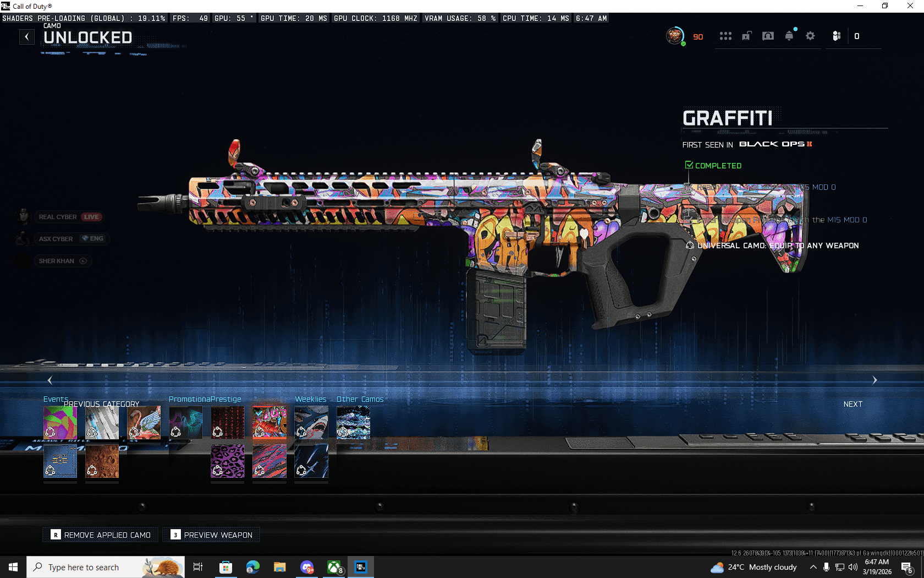Open the notifications bell
924x578 pixels.
click(x=789, y=36)
